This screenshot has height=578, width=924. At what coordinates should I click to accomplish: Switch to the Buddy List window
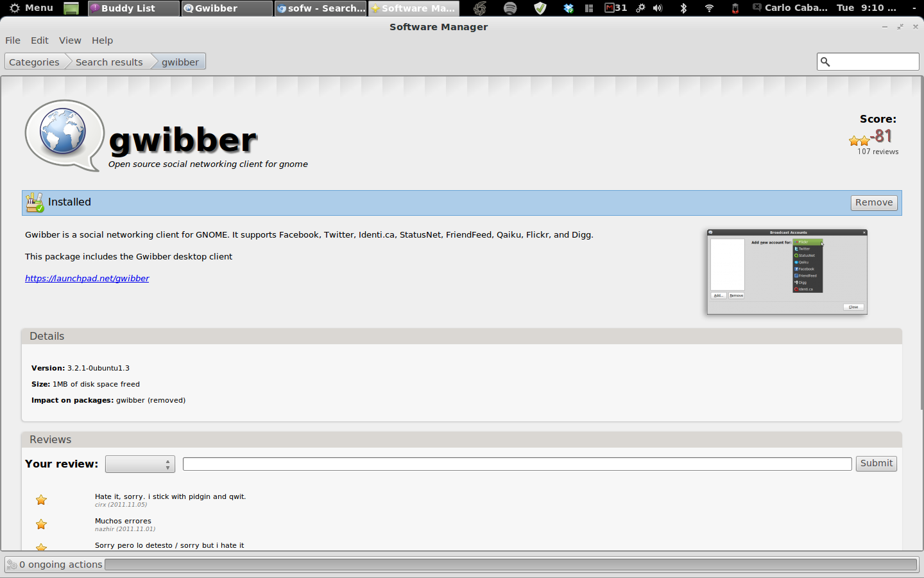tap(133, 8)
